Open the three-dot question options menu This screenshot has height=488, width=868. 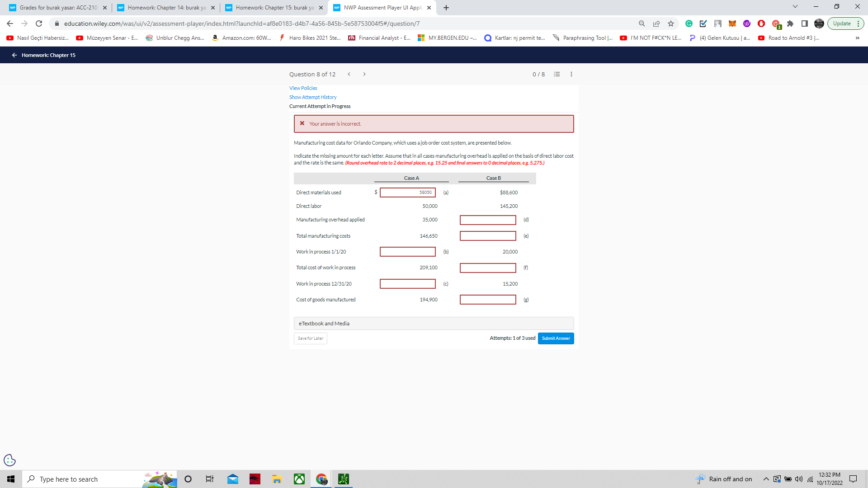(x=571, y=74)
